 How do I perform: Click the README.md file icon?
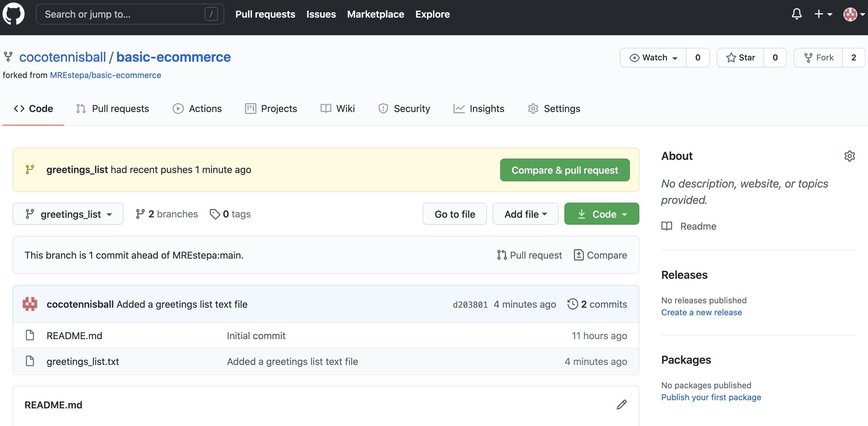(30, 335)
